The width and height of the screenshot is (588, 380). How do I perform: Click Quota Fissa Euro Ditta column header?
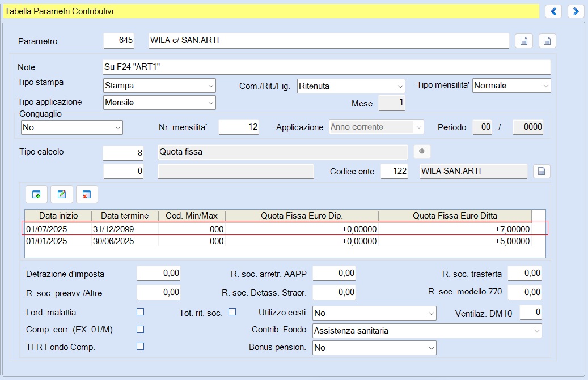coord(455,216)
